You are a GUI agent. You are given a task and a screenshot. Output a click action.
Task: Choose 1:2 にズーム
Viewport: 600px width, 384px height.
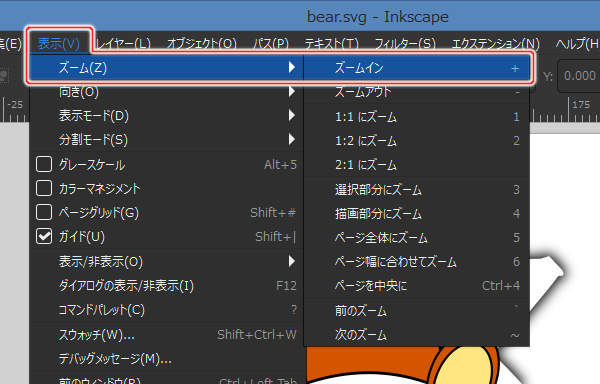tap(417, 141)
